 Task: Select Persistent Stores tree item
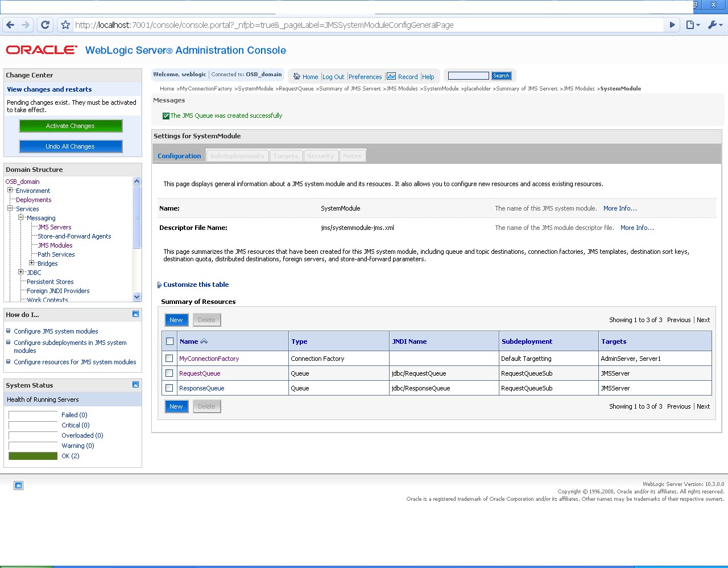point(50,282)
